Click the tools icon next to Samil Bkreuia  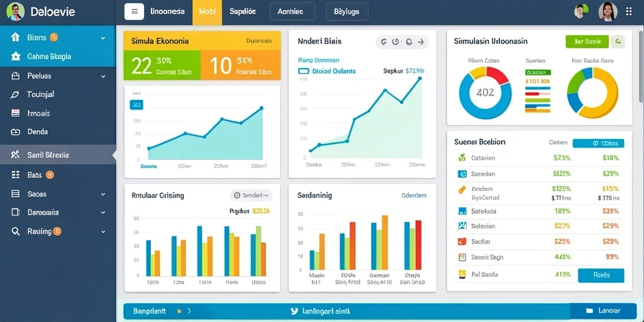pyautogui.click(x=16, y=155)
